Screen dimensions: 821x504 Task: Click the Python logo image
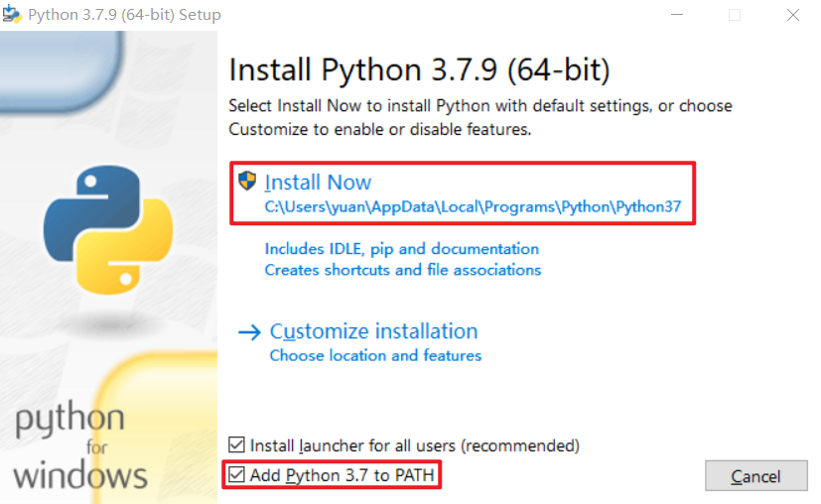(x=108, y=230)
